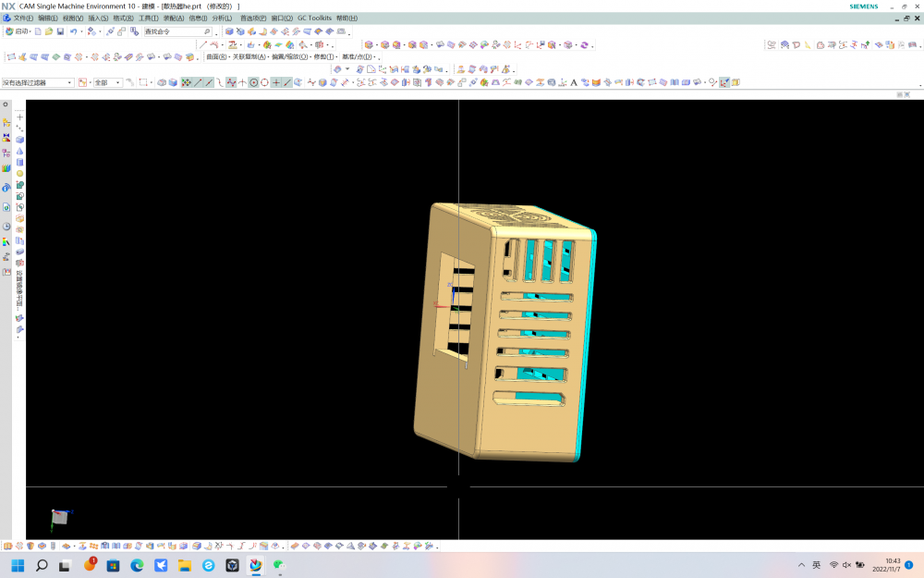The width and height of the screenshot is (924, 578).
Task: Toggle the midpoint snap point option
Action: pos(208,81)
